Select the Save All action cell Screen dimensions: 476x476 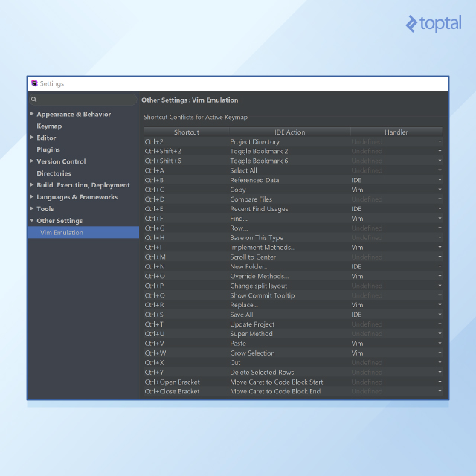pos(289,315)
